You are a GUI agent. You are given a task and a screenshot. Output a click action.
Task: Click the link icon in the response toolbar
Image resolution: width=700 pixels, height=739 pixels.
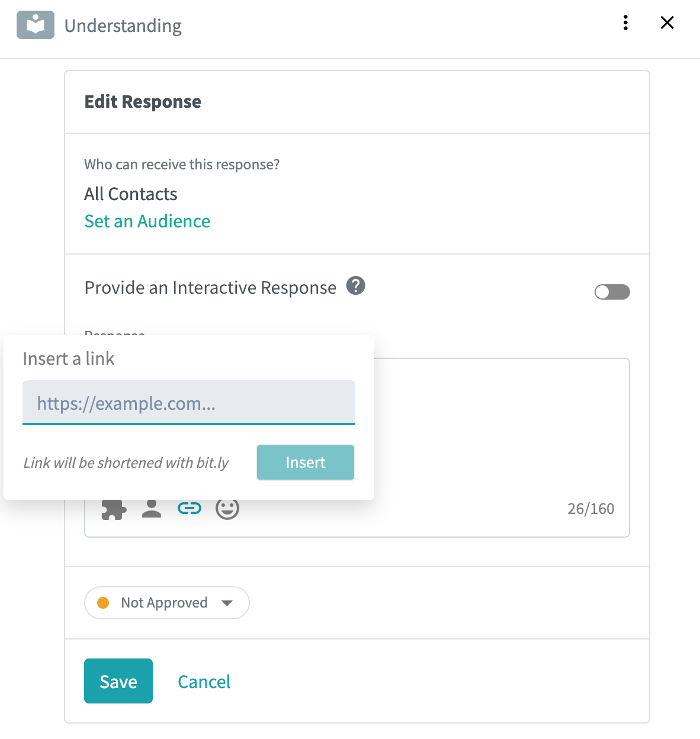(x=190, y=508)
